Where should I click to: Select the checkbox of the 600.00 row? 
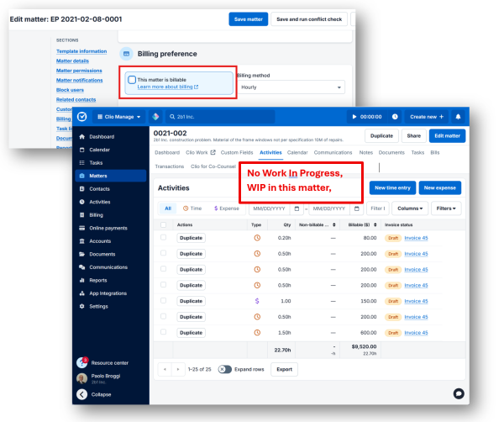pyautogui.click(x=163, y=332)
